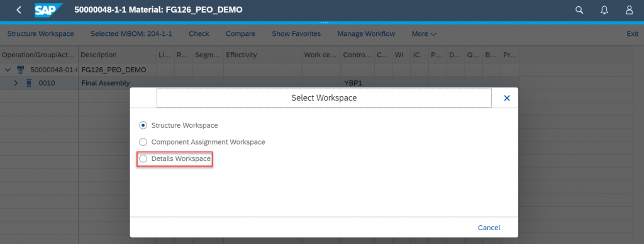The width and height of the screenshot is (644, 244).
Task: Open the user profile icon
Action: [x=629, y=10]
